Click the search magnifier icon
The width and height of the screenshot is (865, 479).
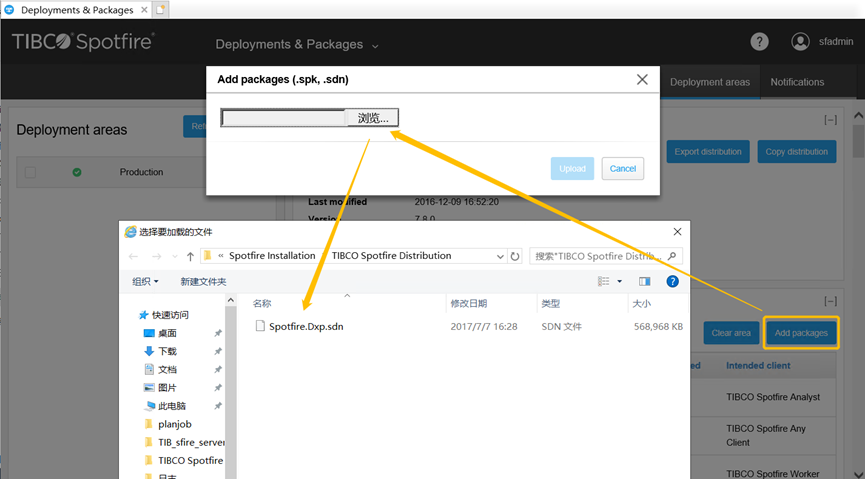[671, 256]
